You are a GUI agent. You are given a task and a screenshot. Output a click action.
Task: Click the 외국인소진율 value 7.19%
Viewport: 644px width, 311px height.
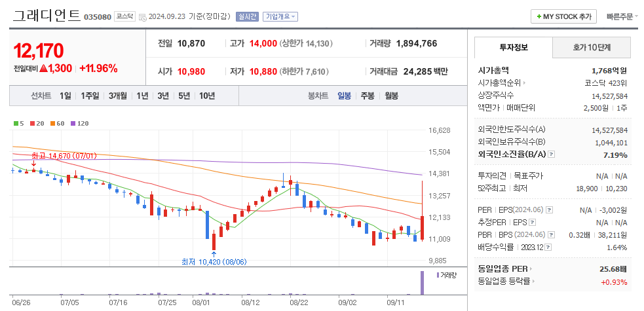coord(616,155)
